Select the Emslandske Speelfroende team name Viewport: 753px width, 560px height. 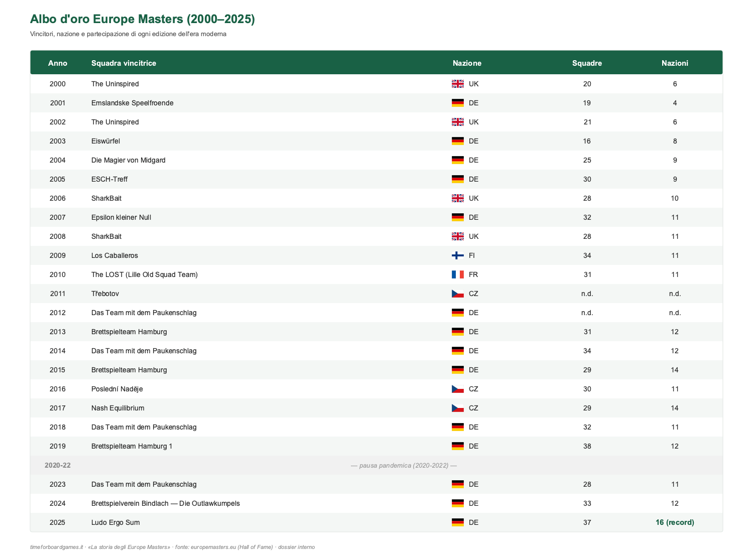[133, 103]
